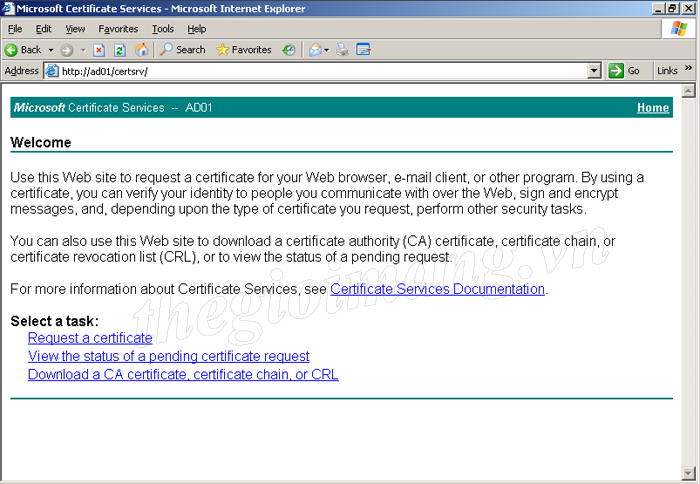
Task: Click the Links toolbar label
Action: point(667,71)
